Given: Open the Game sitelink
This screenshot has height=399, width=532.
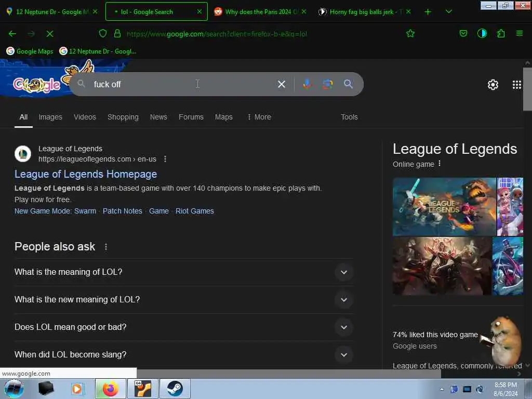Looking at the screenshot, I should pos(159,211).
